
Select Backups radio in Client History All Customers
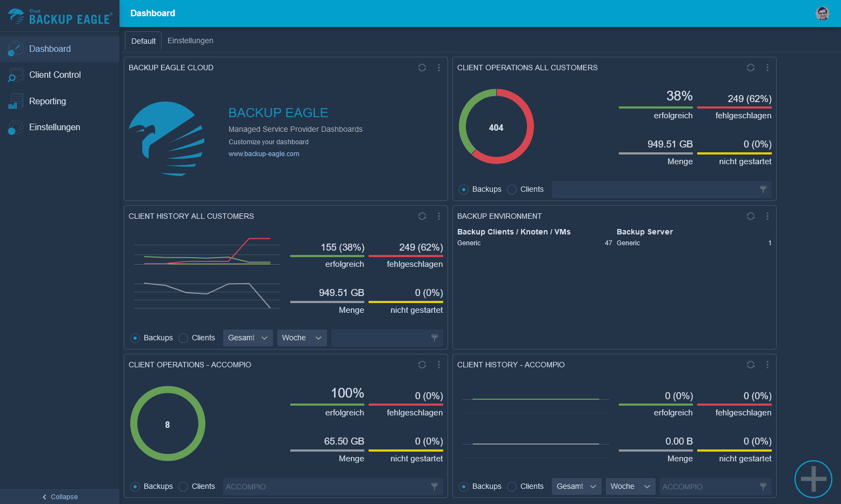pyautogui.click(x=135, y=338)
